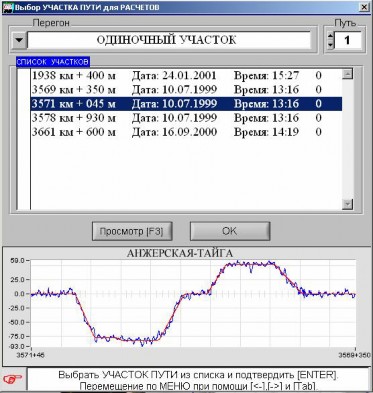
Task: Click time 14:19 in list
Action: click(285, 132)
